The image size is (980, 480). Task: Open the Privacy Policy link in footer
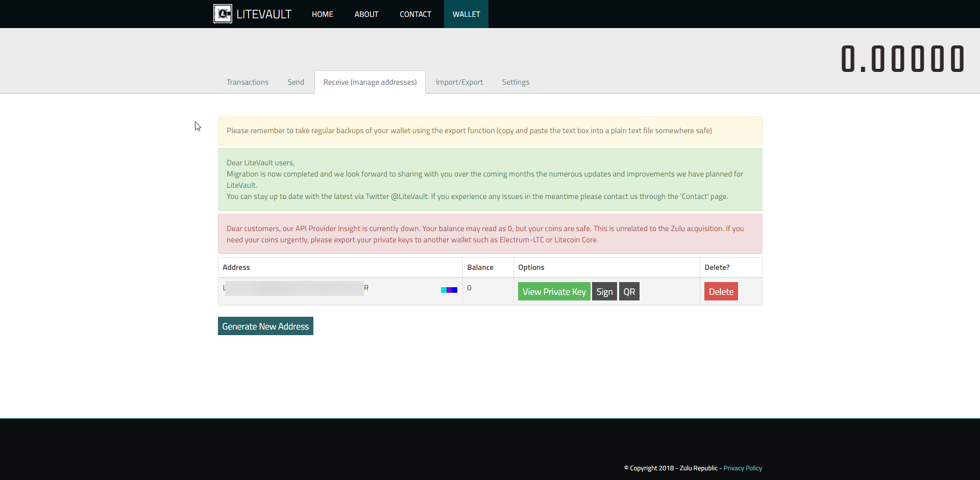coord(742,468)
